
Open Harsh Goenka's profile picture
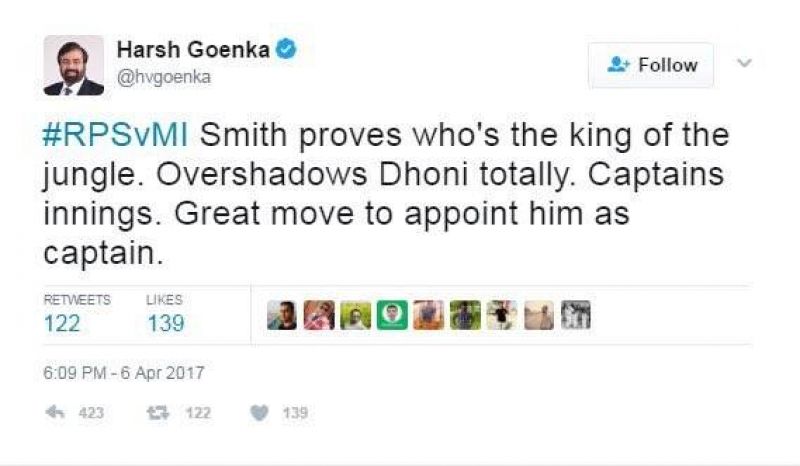pos(74,66)
